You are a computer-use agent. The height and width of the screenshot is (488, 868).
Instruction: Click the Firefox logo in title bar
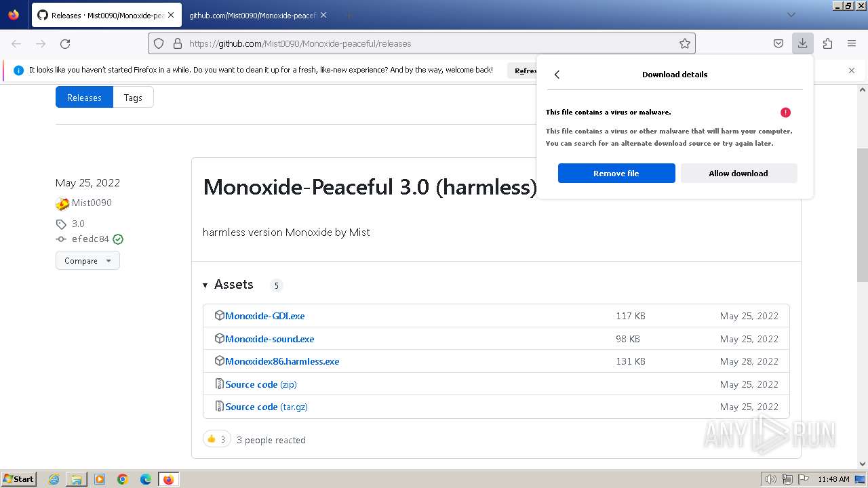click(x=14, y=14)
